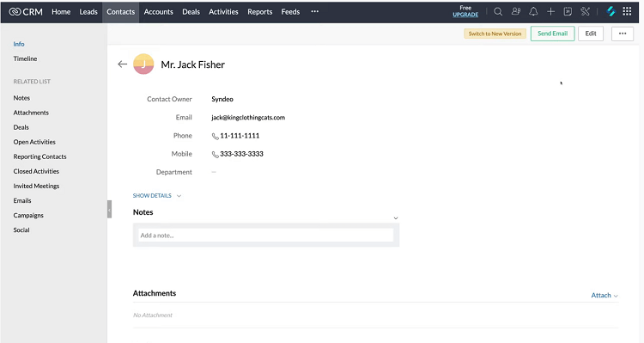
Task: Click Contact Owner value Syndeo
Action: [222, 99]
